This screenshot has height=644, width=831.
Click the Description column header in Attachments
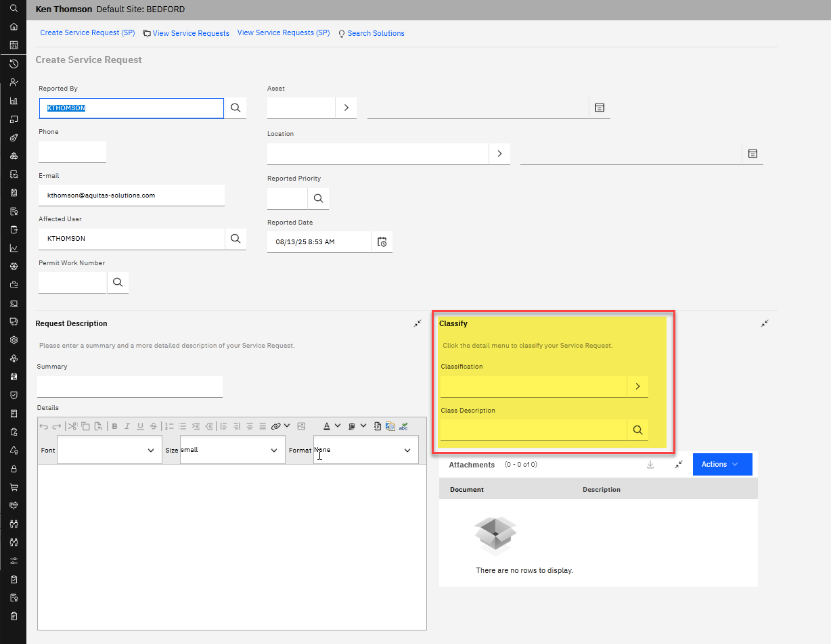602,489
